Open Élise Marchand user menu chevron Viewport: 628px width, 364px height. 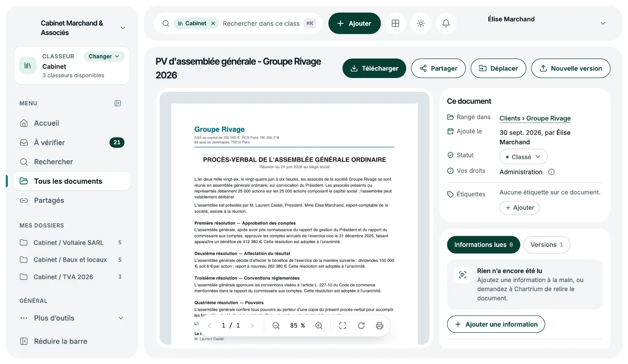[x=602, y=23]
